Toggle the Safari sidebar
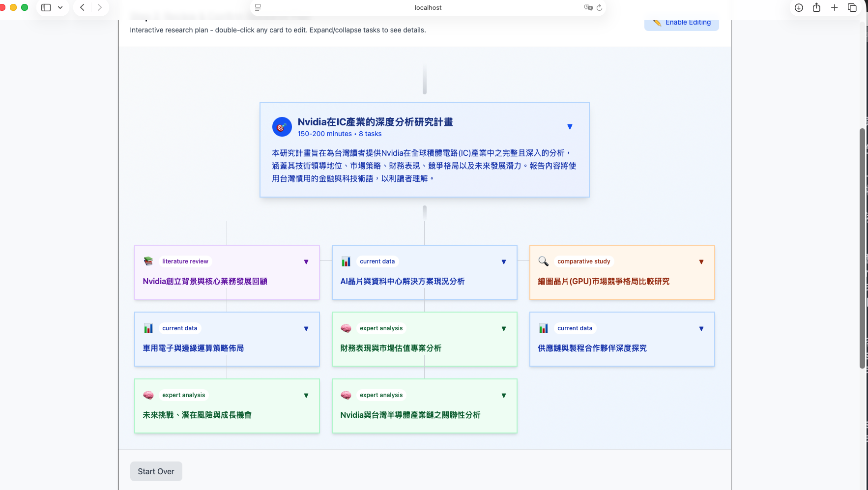Viewport: 868px width, 490px height. pos(46,7)
